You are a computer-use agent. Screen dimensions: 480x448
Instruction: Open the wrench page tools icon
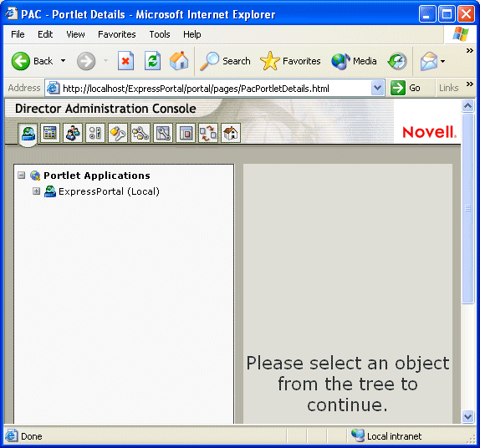163,133
